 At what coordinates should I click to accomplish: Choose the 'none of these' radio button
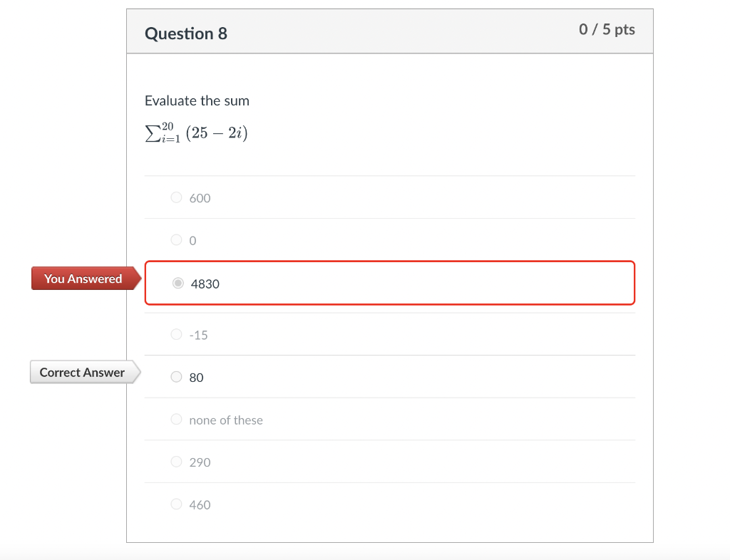coord(177,420)
